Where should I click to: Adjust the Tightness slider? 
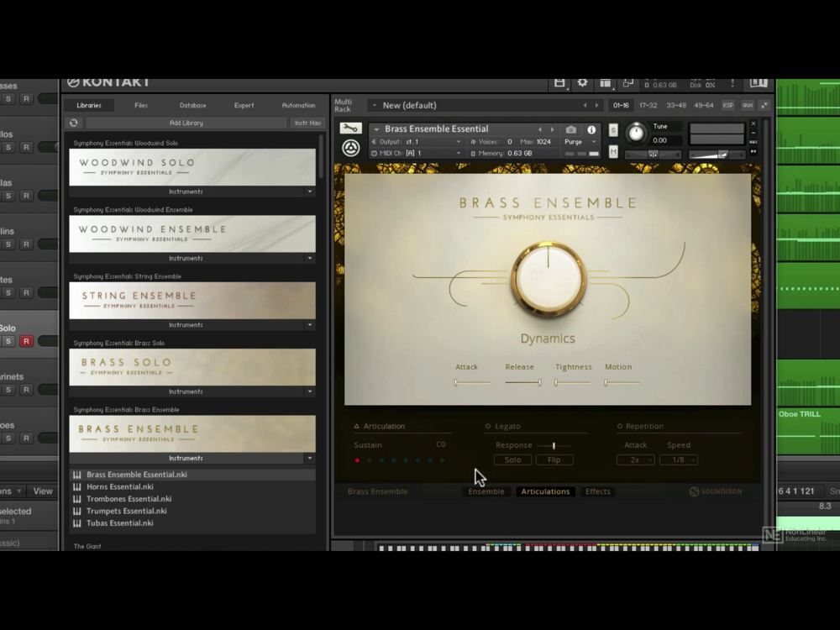[573, 382]
